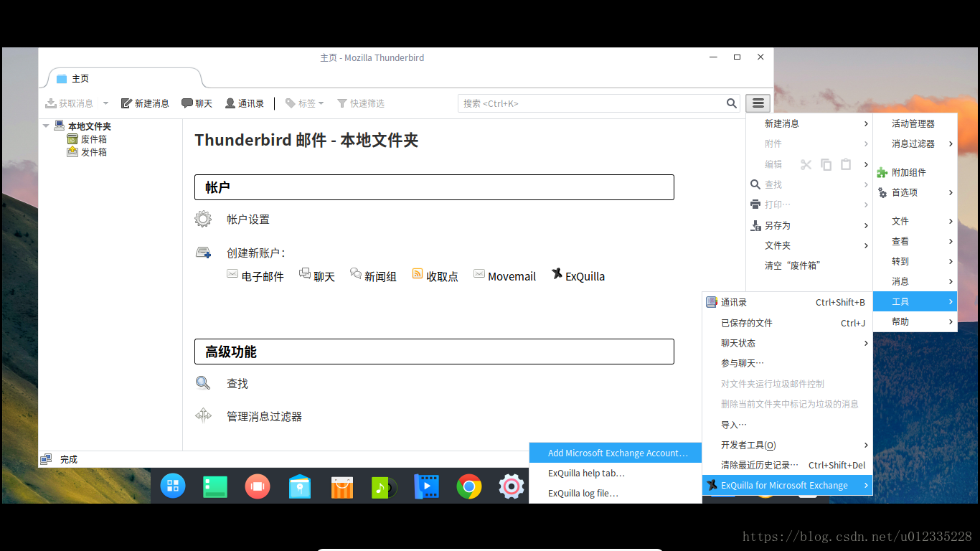Switch to the 主页 tab
This screenshot has height=551, width=980.
(x=123, y=78)
